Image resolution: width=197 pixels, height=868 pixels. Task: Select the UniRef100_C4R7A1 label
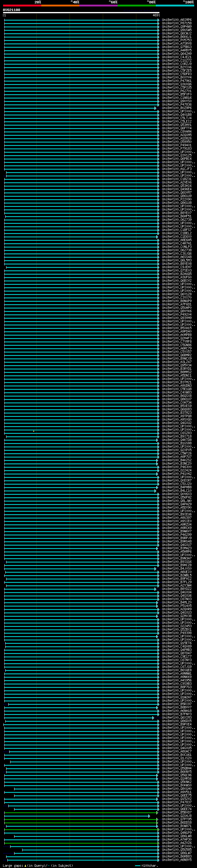point(177,243)
